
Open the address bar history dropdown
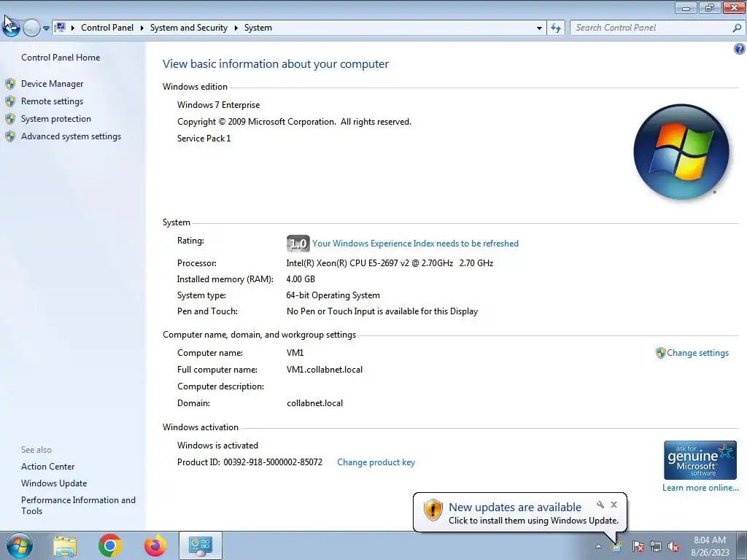tap(539, 28)
